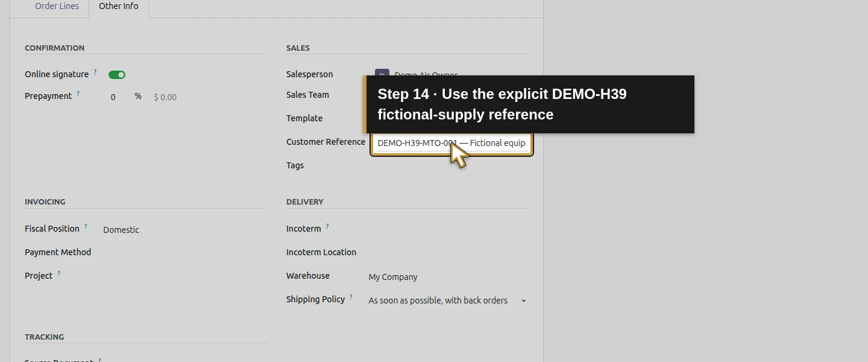
Task: Edit the Prepayment percentage value field
Action: (113, 97)
